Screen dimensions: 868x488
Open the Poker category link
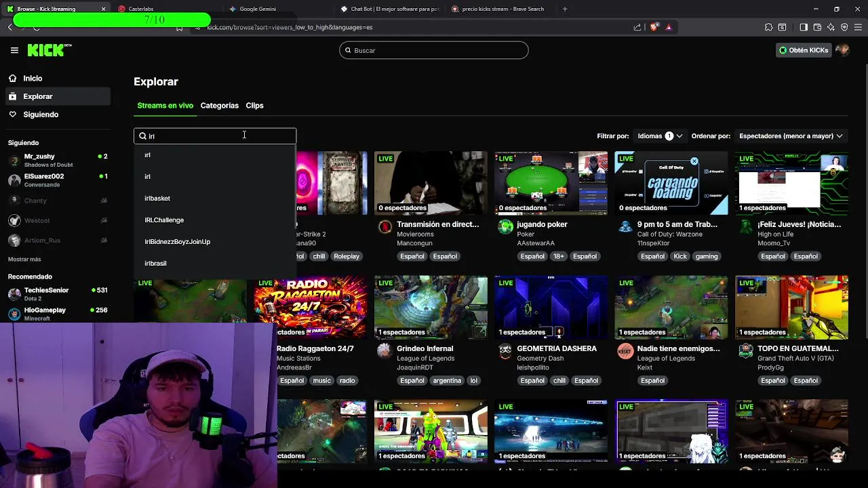[526, 235]
